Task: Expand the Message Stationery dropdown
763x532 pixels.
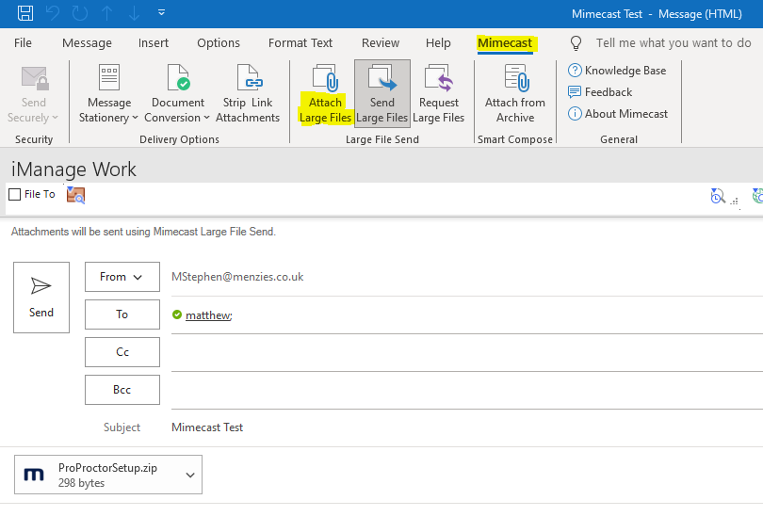Action: click(109, 111)
